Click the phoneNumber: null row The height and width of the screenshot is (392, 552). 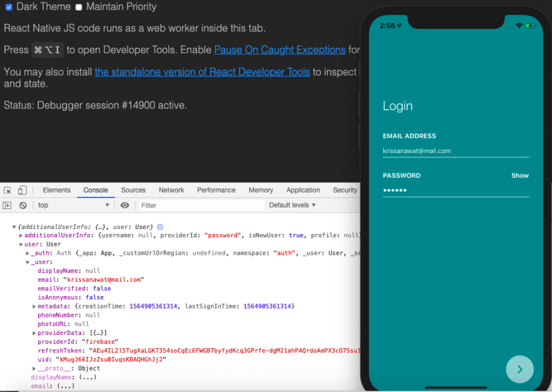[69, 315]
